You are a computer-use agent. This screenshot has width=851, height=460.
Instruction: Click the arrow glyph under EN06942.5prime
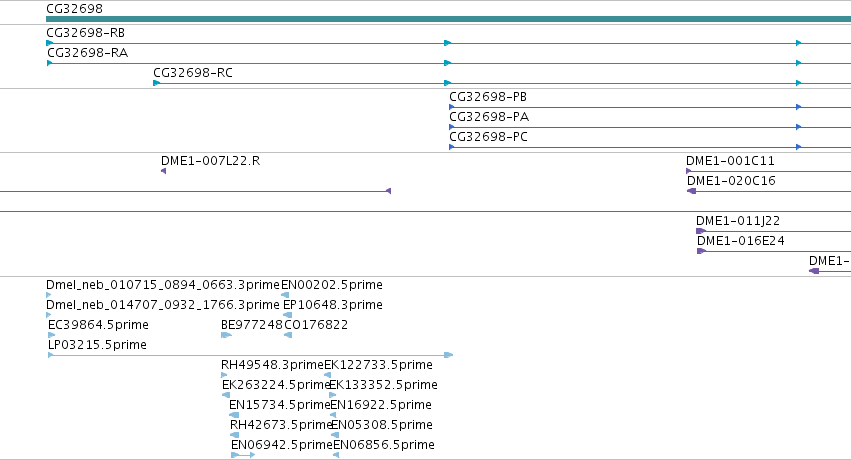coord(243,455)
